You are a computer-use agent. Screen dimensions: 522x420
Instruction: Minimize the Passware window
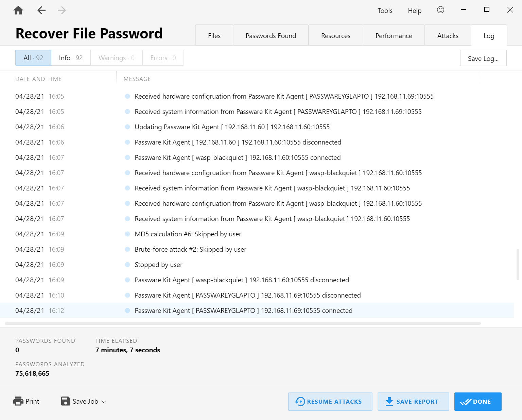[x=463, y=10]
